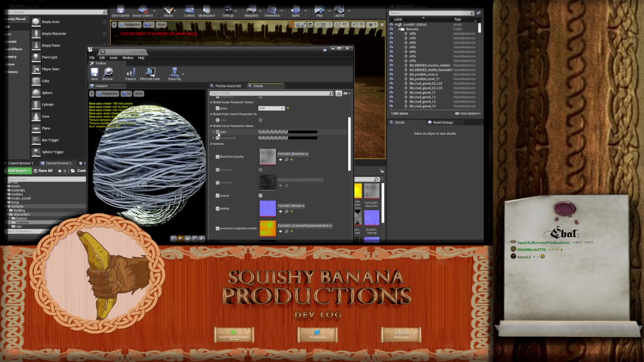Image resolution: width=644 pixels, height=362 pixels.
Task: Click the emissive parameter color swatch bar
Action: point(288,138)
